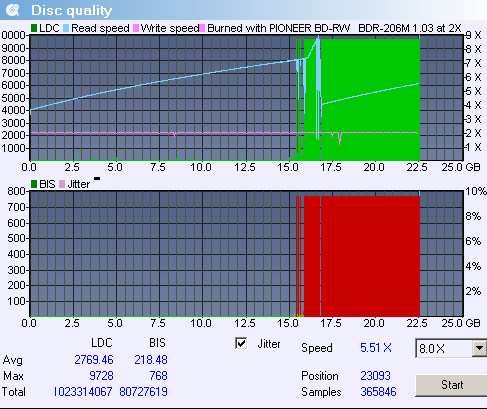Click the pink Write speed legend swatch

click(136, 28)
